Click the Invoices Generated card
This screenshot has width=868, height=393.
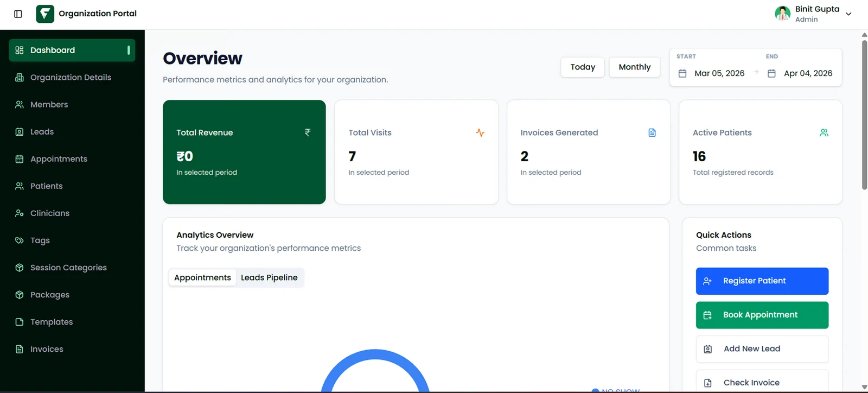coord(588,152)
